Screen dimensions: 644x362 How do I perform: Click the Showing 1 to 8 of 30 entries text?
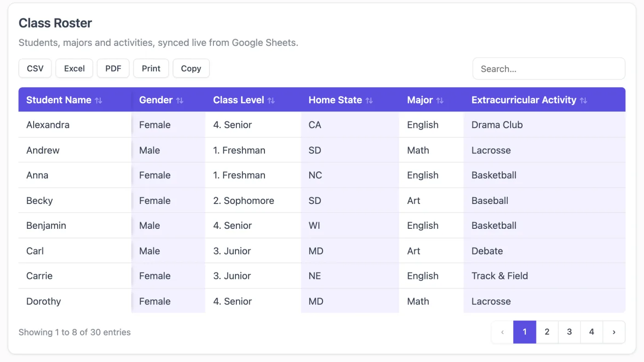75,332
